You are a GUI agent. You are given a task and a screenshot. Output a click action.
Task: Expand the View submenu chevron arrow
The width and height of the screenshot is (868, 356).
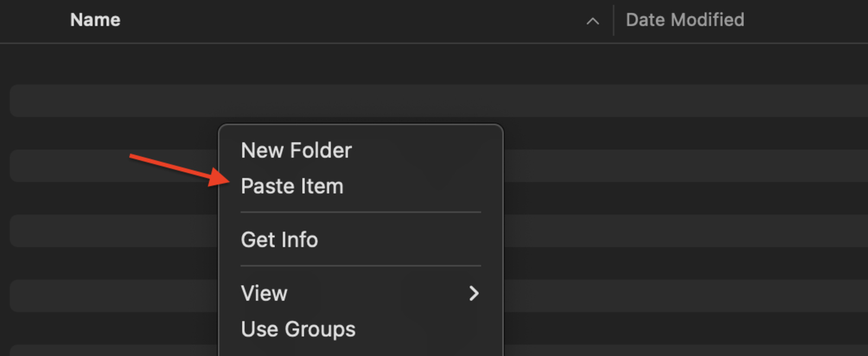475,294
